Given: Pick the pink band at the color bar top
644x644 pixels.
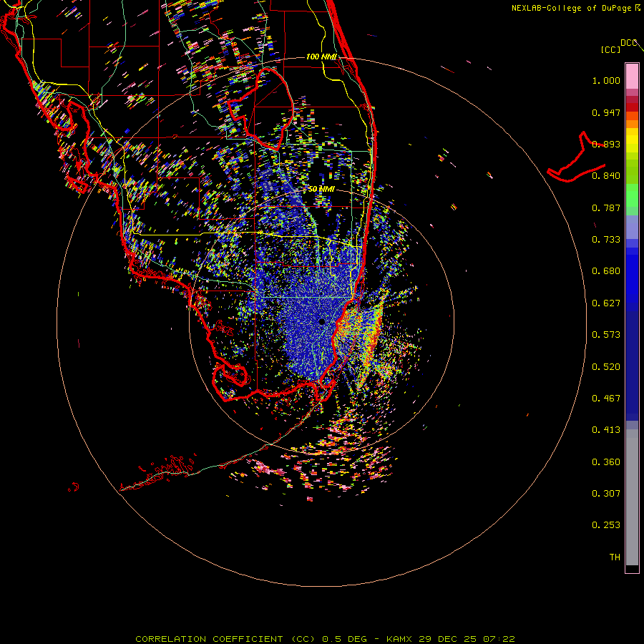Looking at the screenshot, I should pyautogui.click(x=632, y=77).
